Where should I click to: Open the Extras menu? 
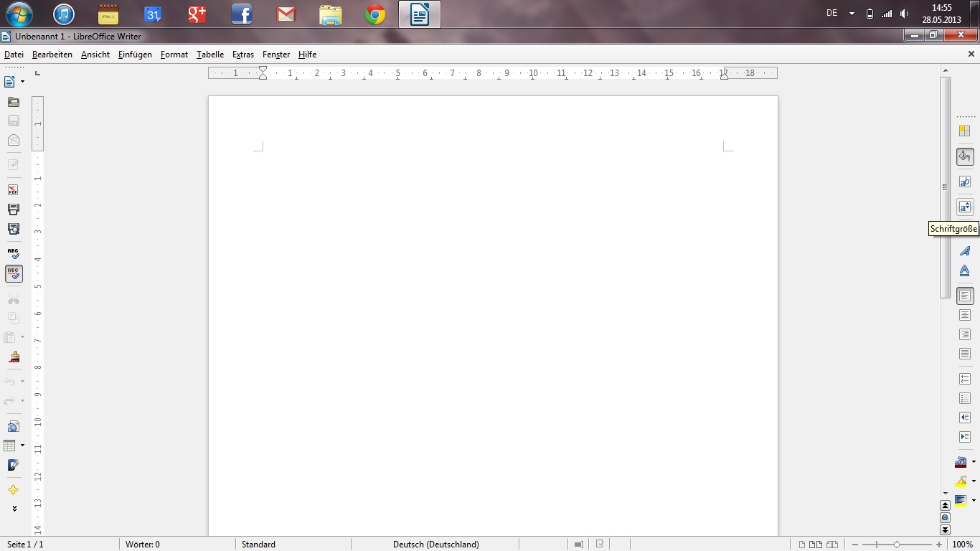point(243,55)
